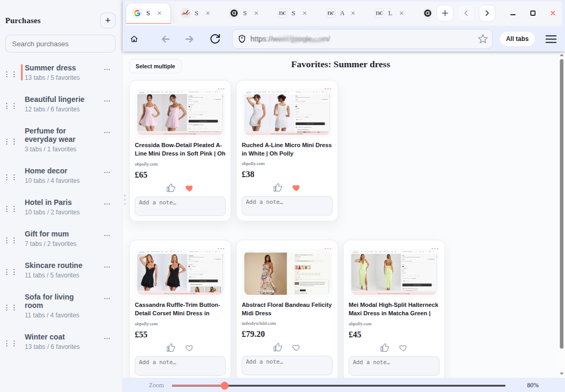Click the home icon in the toolbar
Screen dimensions: 565x392
pyautogui.click(x=134, y=39)
